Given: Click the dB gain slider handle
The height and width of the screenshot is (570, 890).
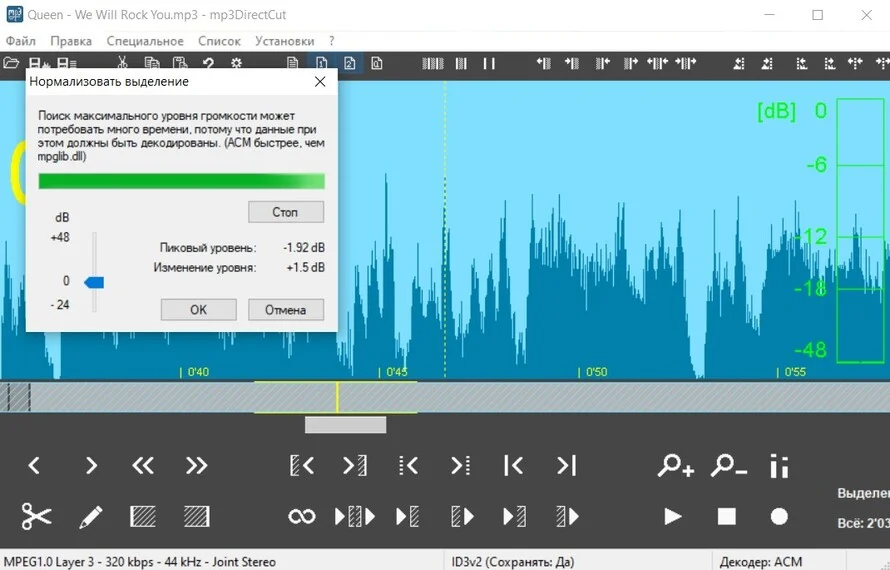Looking at the screenshot, I should pyautogui.click(x=94, y=282).
